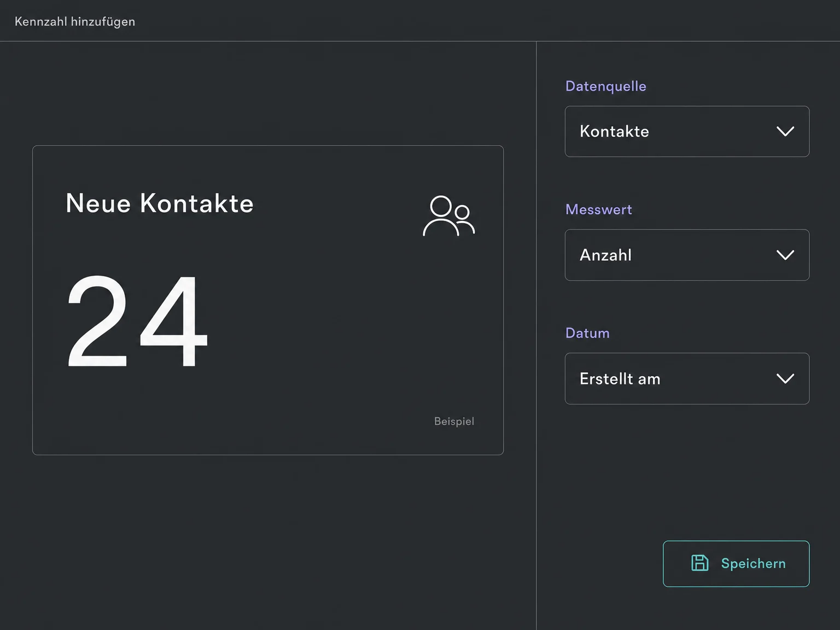
Task: Click the Kennzahl hinzufügen header text
Action: coord(75,21)
